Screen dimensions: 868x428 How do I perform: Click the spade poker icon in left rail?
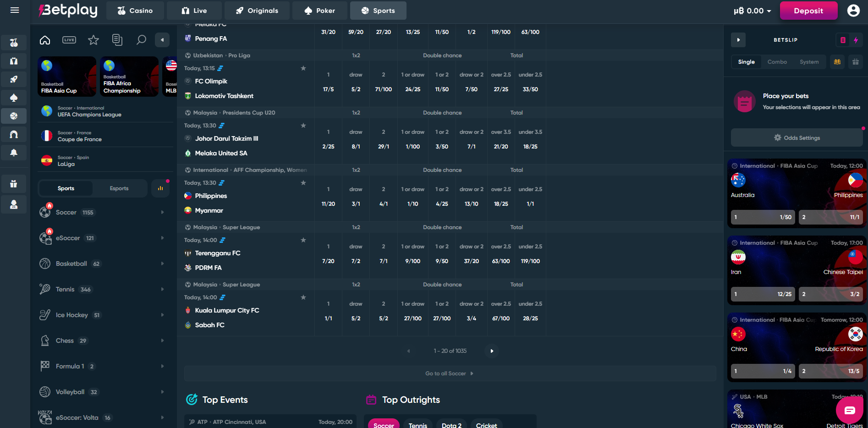[x=14, y=98]
